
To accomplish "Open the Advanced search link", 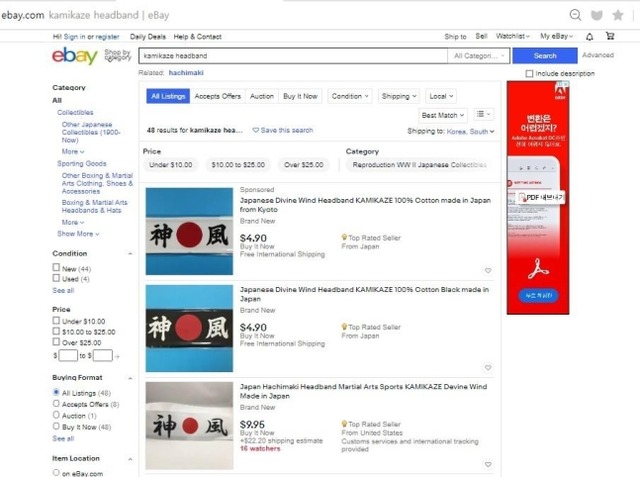I will pyautogui.click(x=598, y=55).
